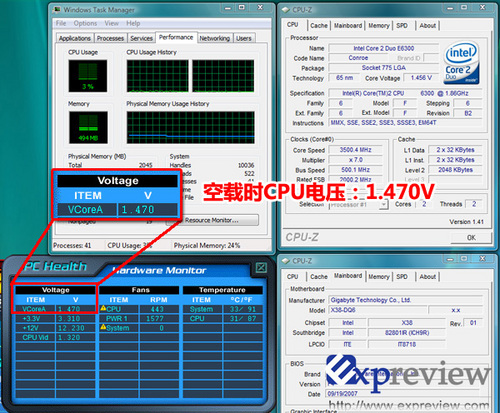Open the View menu in Task Manager
Screen dimensions: 500x413
tap(111, 23)
